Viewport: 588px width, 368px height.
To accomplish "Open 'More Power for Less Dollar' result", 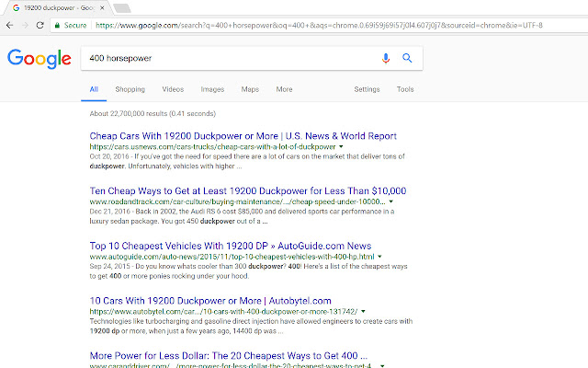I will coord(229,356).
